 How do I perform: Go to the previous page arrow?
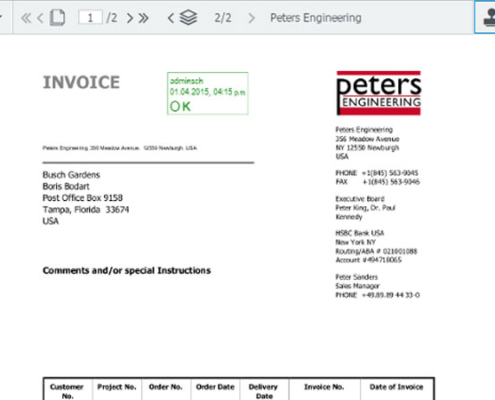[x=40, y=18]
